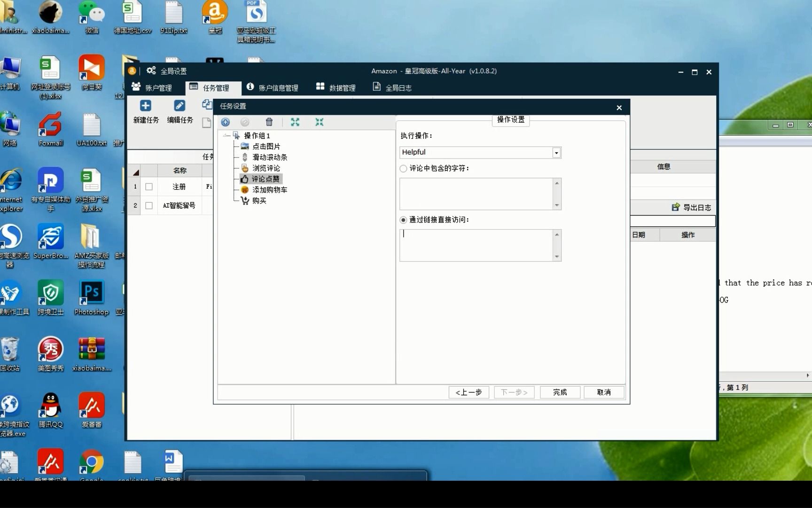Open the 皇冠 Amazon desktop icon
Image resolution: width=812 pixels, height=508 pixels.
(x=215, y=17)
